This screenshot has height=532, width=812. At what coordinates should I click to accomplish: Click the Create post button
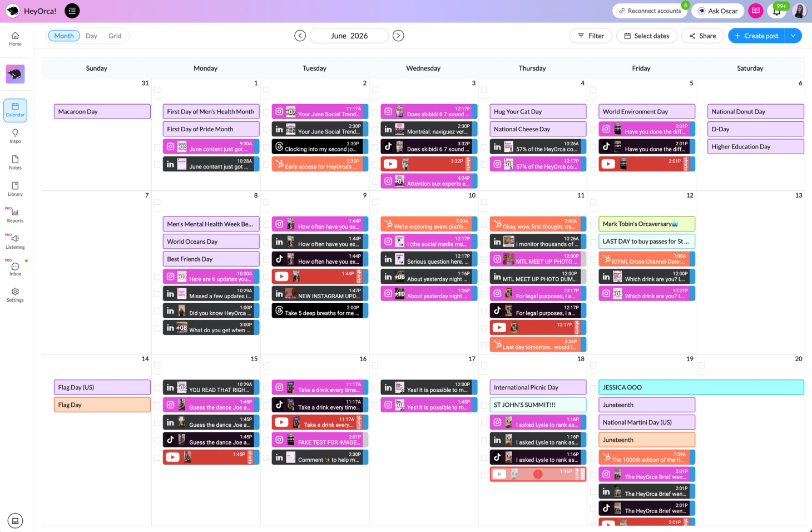(756, 36)
